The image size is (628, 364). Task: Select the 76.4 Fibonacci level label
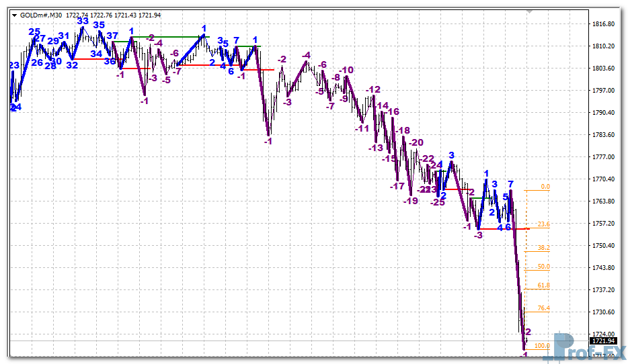click(544, 308)
